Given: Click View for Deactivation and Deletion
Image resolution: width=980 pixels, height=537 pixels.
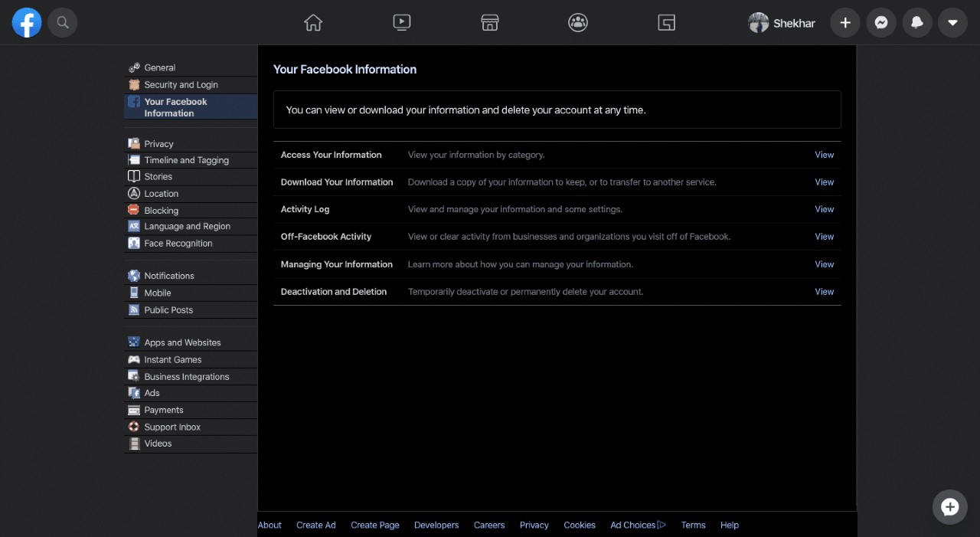Looking at the screenshot, I should pos(824,292).
